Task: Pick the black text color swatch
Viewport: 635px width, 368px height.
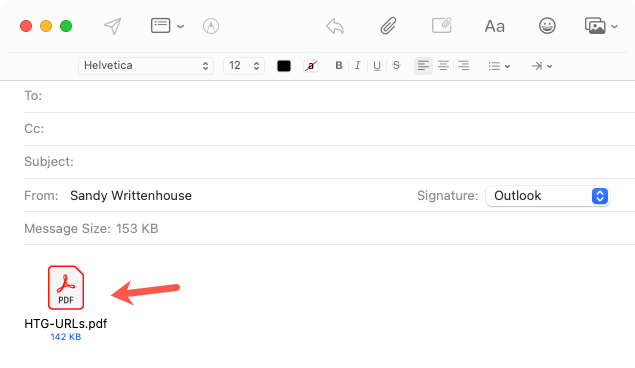Action: click(284, 66)
